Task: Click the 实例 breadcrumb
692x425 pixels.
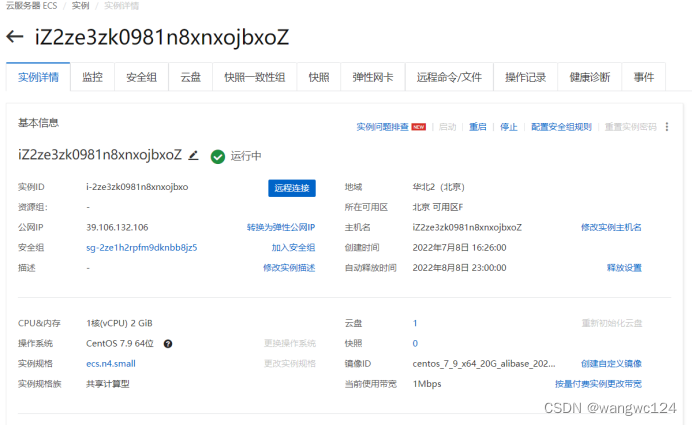Action: pyautogui.click(x=80, y=6)
